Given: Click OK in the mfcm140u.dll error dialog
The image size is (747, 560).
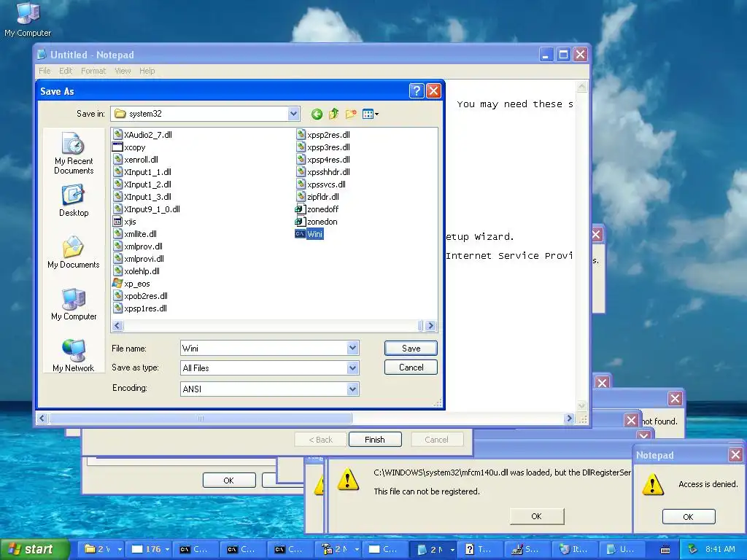Looking at the screenshot, I should [536, 516].
